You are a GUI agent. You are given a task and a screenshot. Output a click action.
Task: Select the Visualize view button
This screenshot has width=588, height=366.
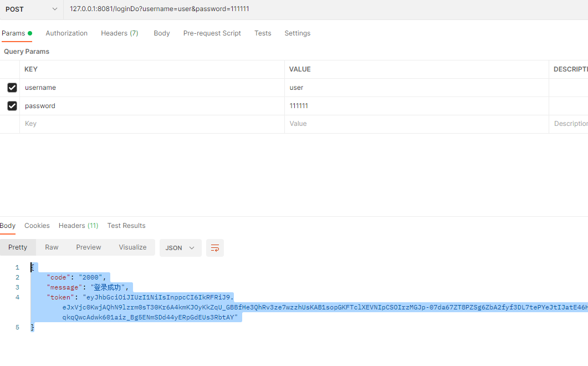133,247
